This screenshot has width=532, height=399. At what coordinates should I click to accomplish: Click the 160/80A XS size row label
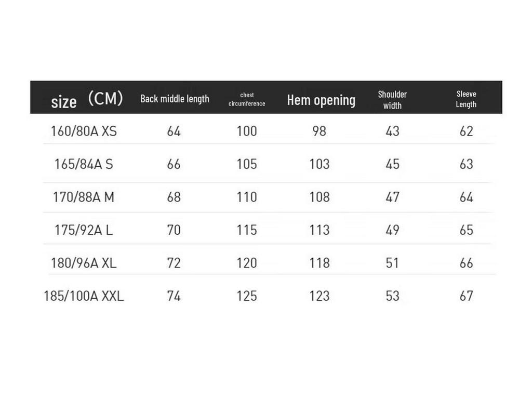84,131
